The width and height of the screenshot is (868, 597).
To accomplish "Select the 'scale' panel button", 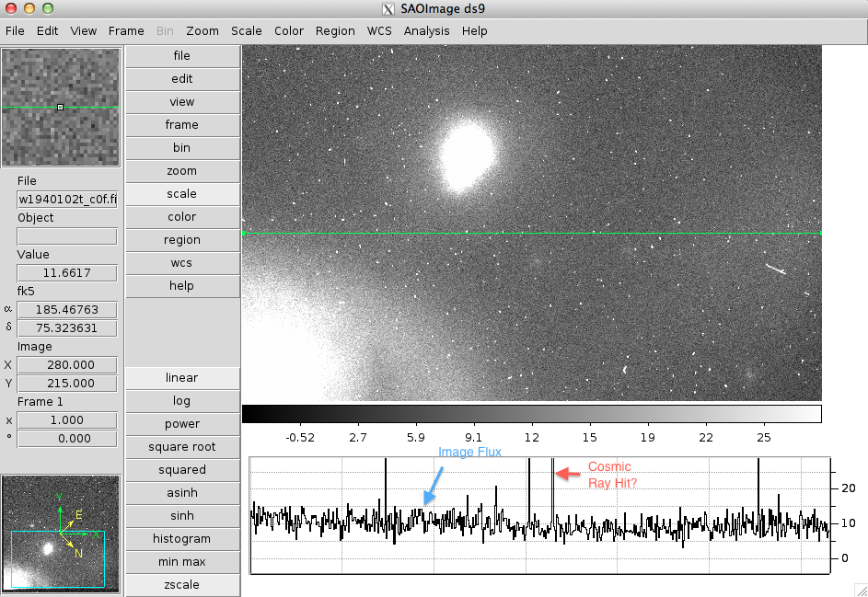I will (x=182, y=194).
